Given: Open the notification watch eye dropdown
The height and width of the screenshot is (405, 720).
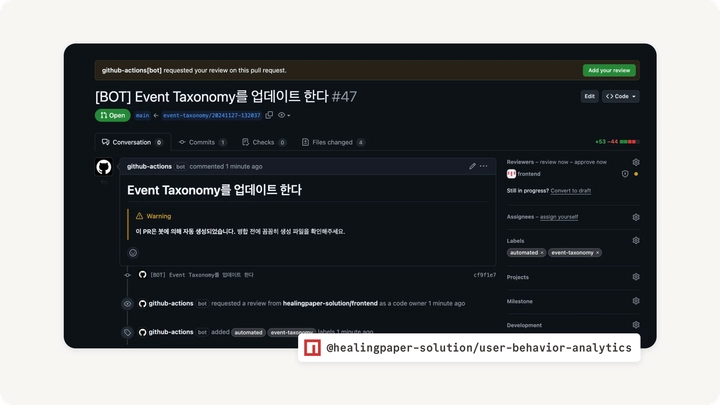Looking at the screenshot, I should [284, 115].
